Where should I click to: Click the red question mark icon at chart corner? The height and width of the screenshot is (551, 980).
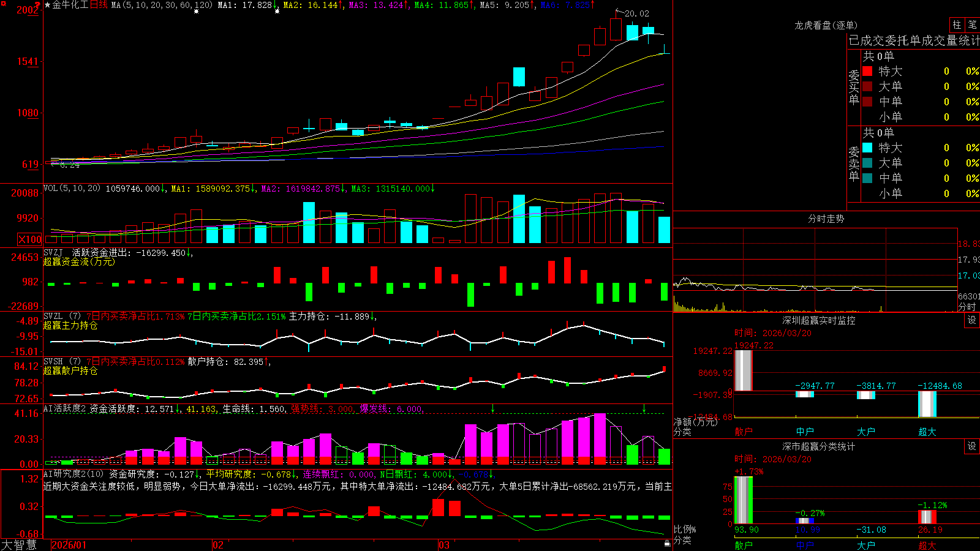click(x=39, y=5)
